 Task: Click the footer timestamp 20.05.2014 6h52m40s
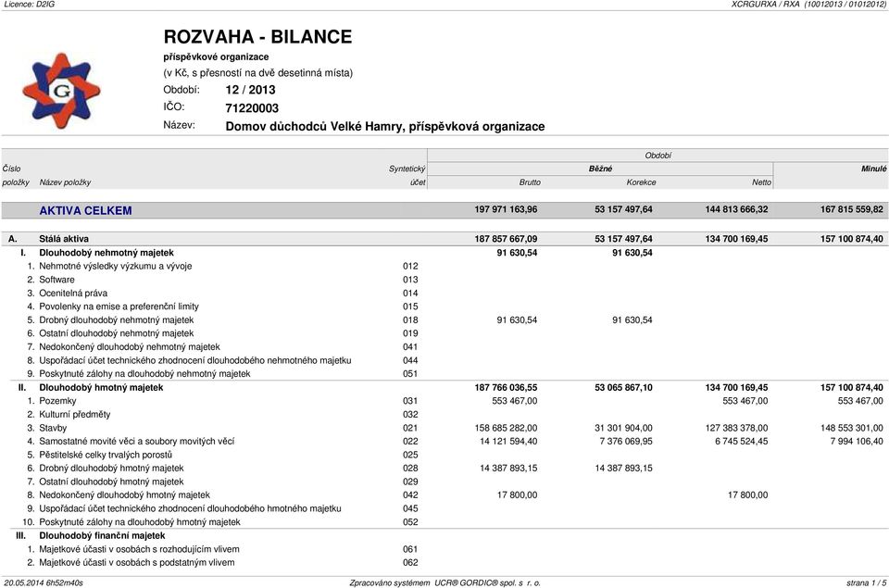coord(44,582)
